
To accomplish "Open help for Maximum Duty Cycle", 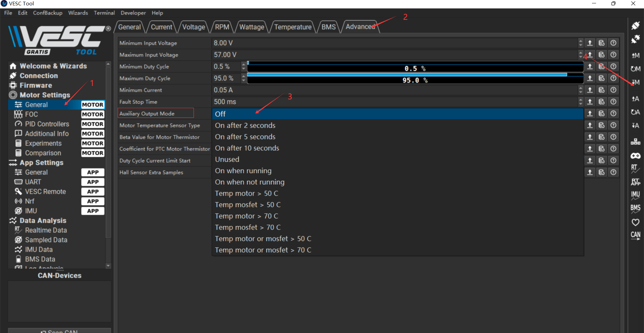I will click(613, 78).
